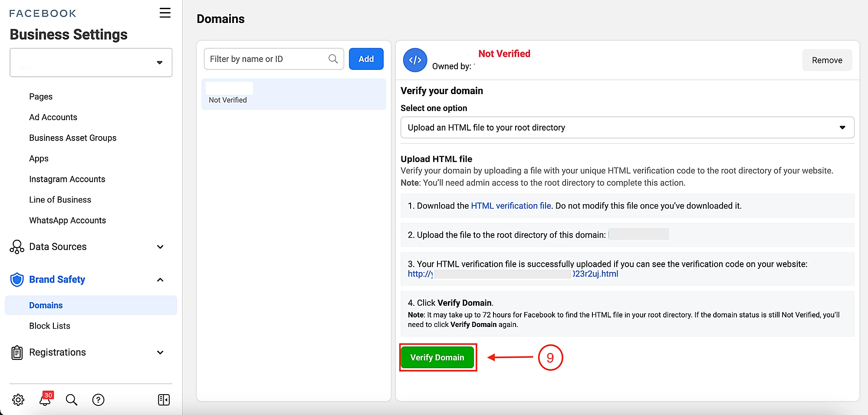Select the Not Verified domain list item
Viewport: 868px width, 415px height.
[294, 94]
